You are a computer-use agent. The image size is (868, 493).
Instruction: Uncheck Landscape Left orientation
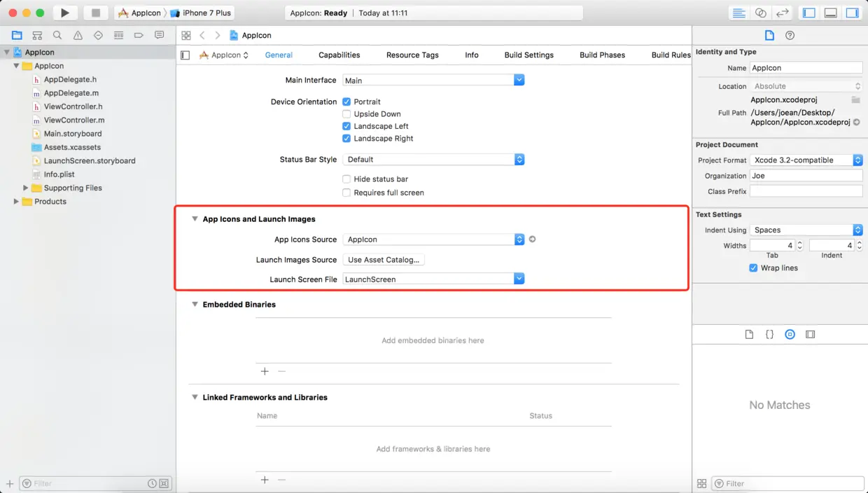point(346,126)
